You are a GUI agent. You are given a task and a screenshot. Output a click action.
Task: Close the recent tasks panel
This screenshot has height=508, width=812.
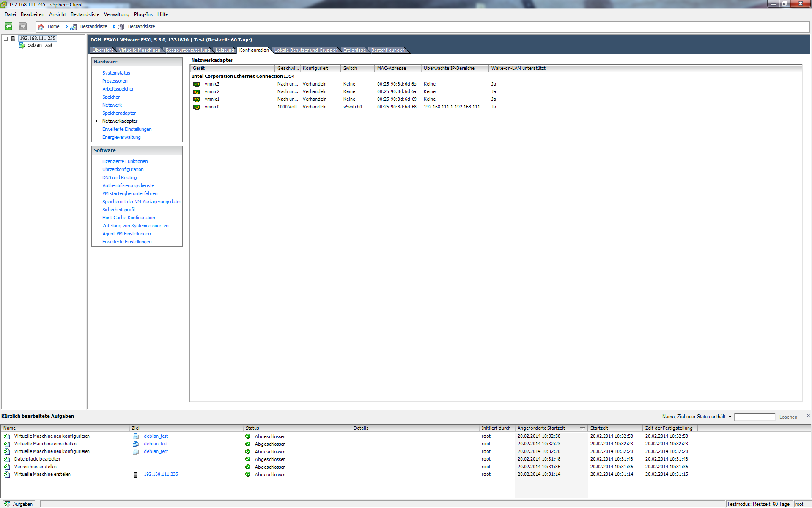808,416
